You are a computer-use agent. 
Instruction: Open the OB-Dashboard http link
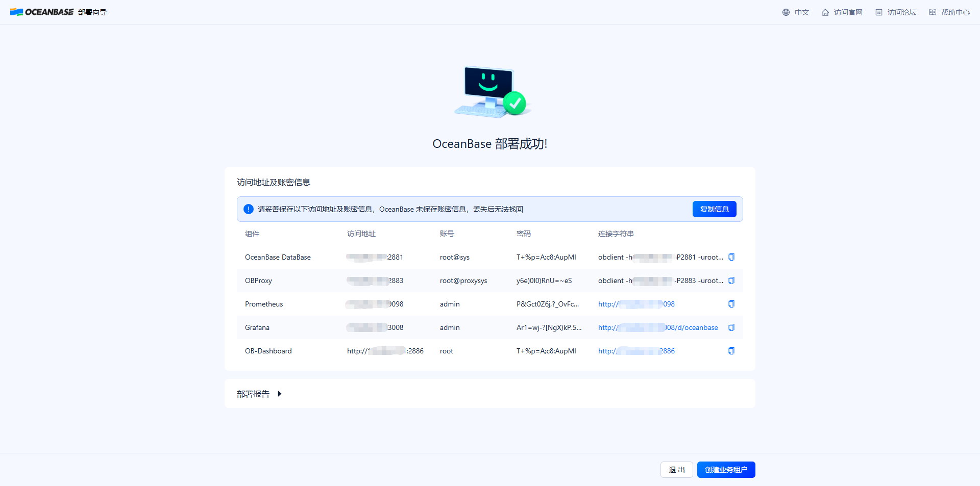pos(636,351)
